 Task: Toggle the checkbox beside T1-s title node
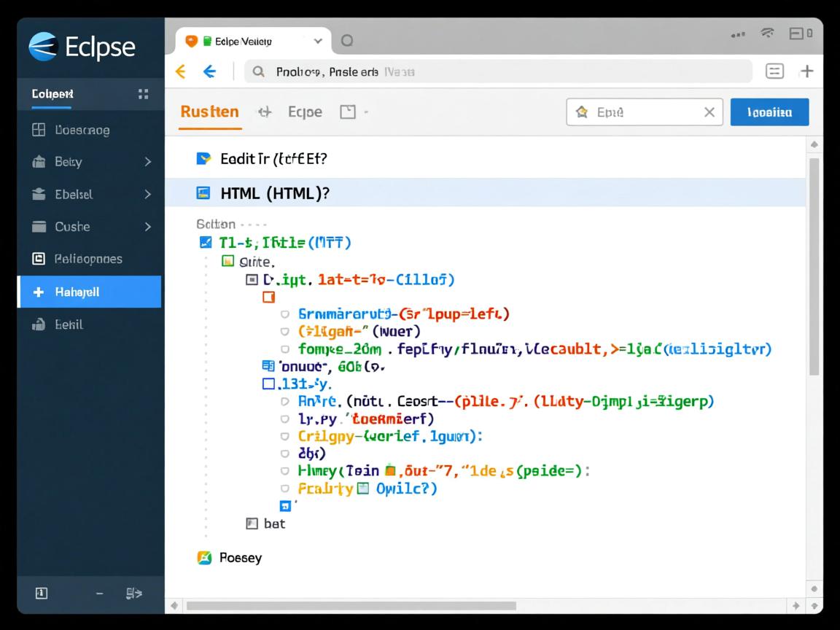point(206,242)
